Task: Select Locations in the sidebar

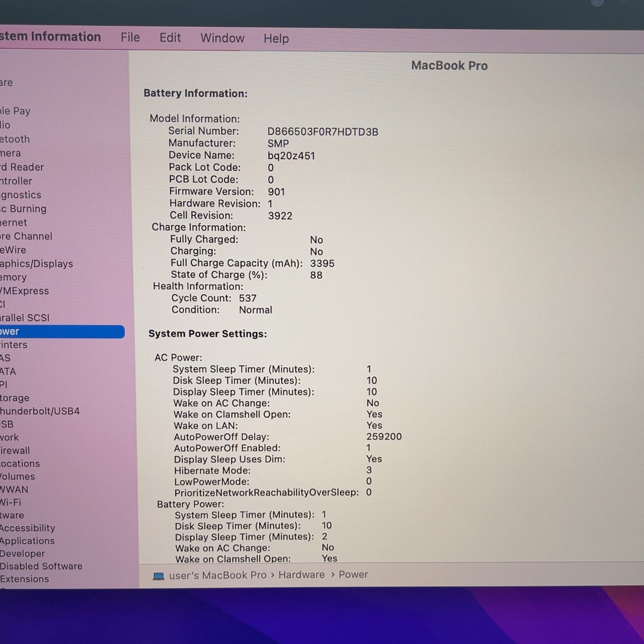Action: click(20, 463)
